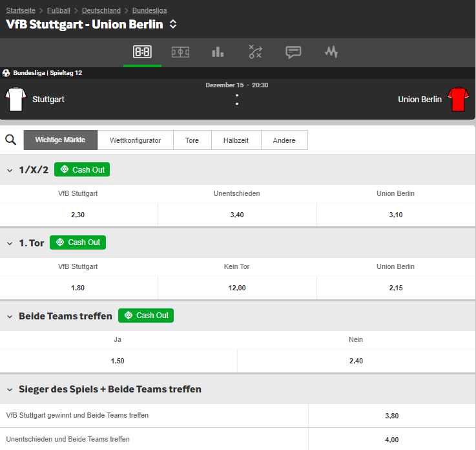Click the Stuttgart team name in header
Image resolution: width=476 pixels, height=450 pixels.
(x=48, y=100)
